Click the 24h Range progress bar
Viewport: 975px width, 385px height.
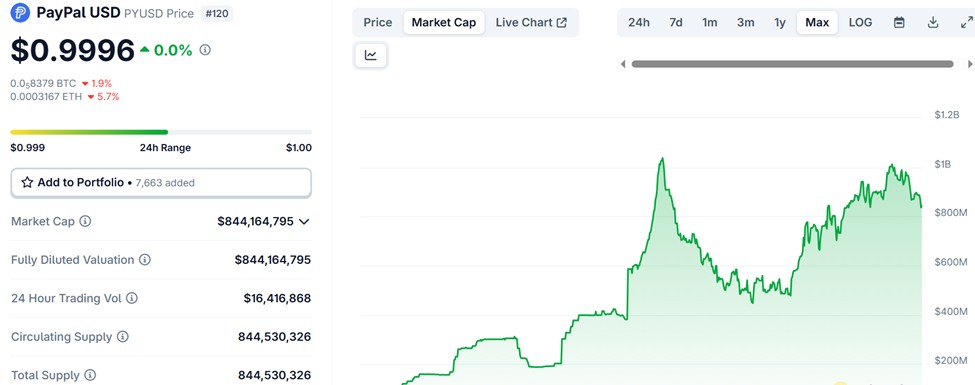[161, 132]
